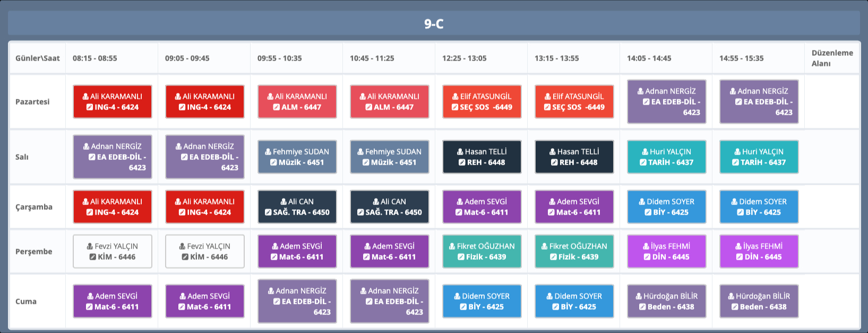Screen dimensions: 868x333
Task: Click the Düzenleme Alanı column header
Action: (x=832, y=58)
